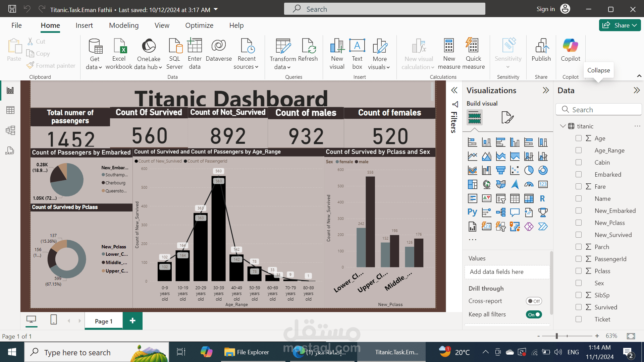Switch to mobile layout icon
Screen dimensions: 644x362
pos(54,319)
